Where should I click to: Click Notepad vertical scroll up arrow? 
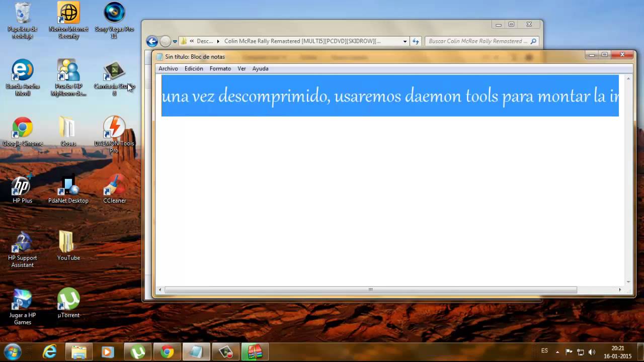pyautogui.click(x=628, y=79)
